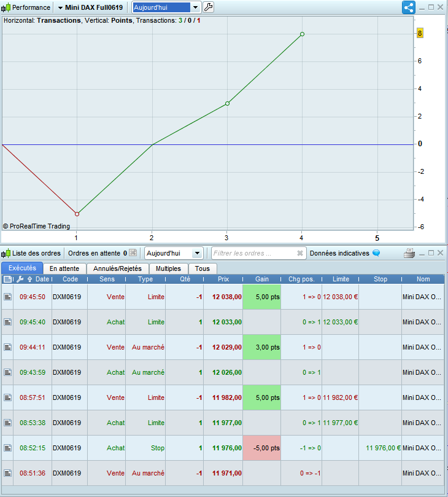Open details icon for the 08:52:15 order
The image size is (448, 497).
click(8, 448)
